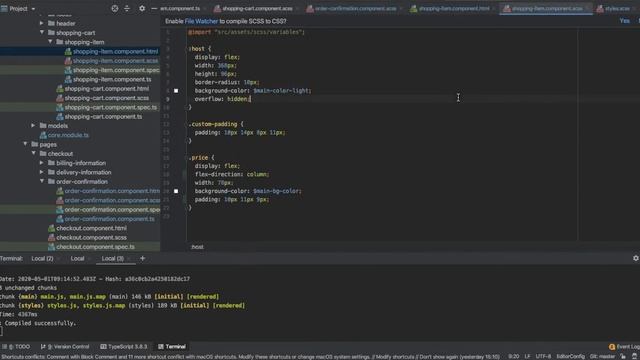Select core.module.ts in project tree
Viewport: 640px width, 360px height.
pos(68,135)
